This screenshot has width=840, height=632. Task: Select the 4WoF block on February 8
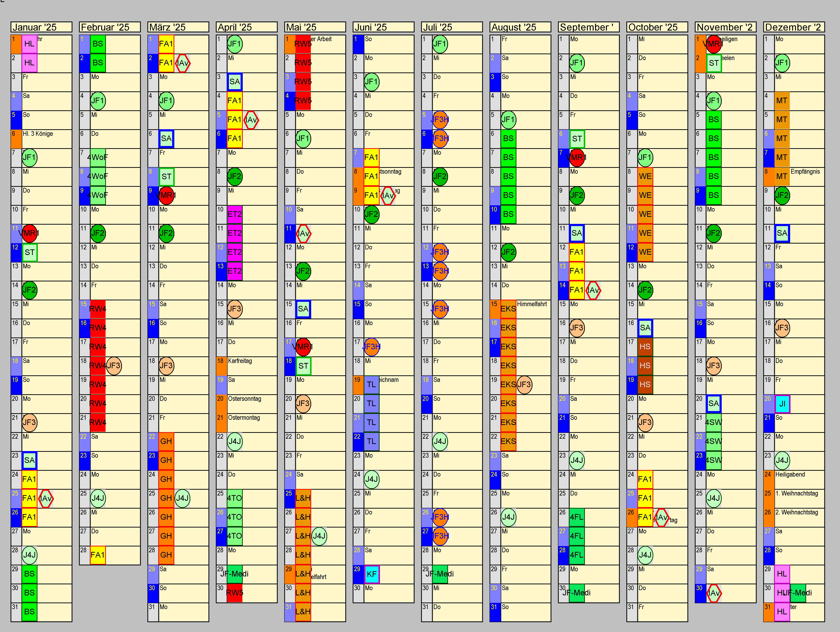pyautogui.click(x=98, y=176)
